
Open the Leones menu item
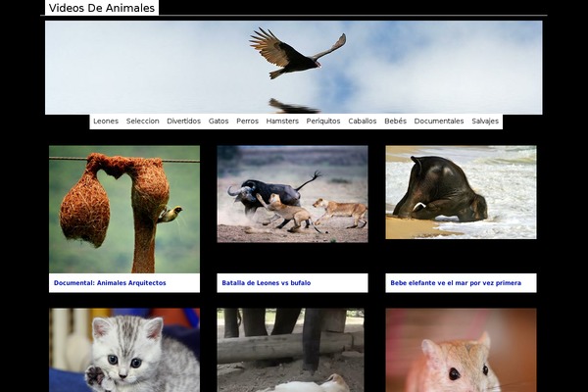106,122
